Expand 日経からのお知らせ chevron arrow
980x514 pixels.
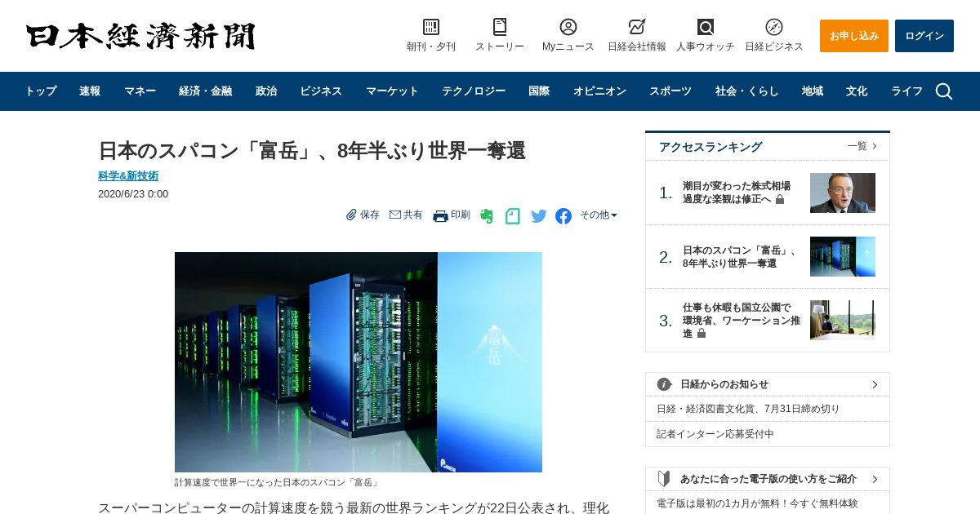point(875,384)
